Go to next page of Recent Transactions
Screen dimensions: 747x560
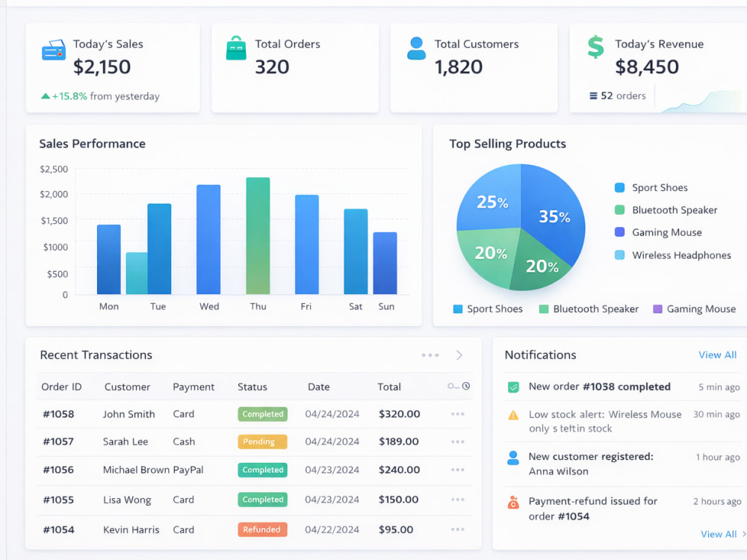pyautogui.click(x=459, y=355)
